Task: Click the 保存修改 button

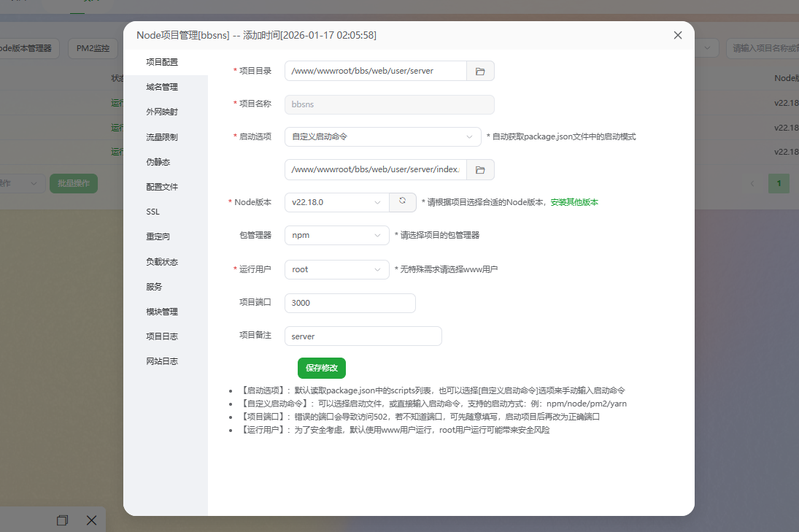Action: pyautogui.click(x=321, y=368)
